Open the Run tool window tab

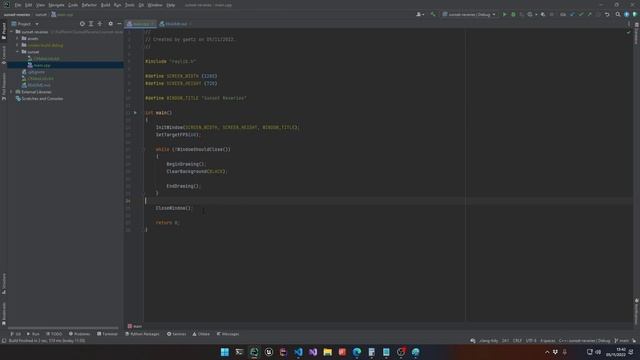point(33,334)
